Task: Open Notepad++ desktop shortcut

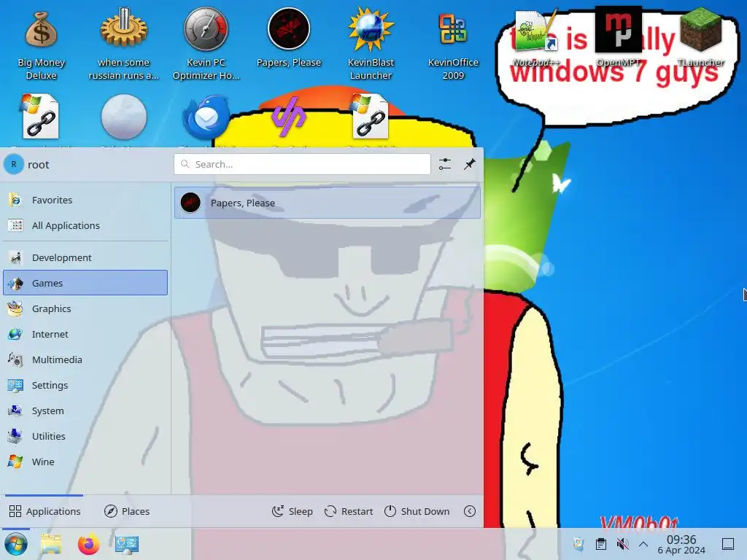Action: click(x=535, y=31)
